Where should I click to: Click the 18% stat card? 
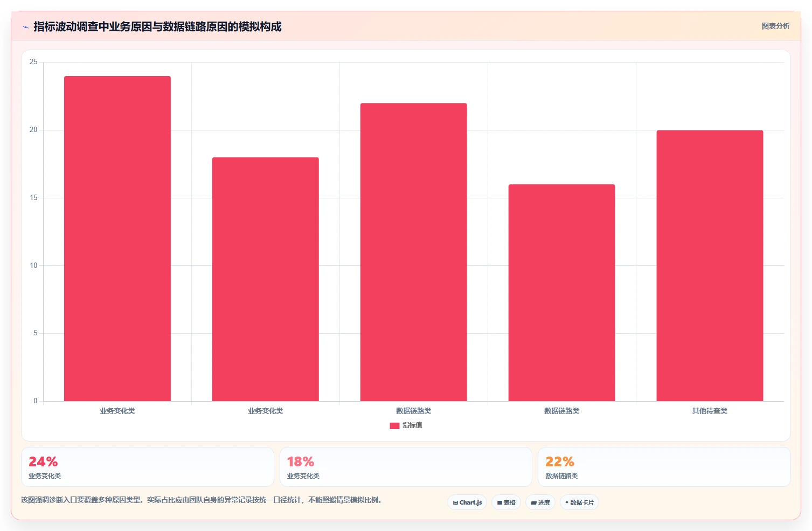pyautogui.click(x=406, y=467)
